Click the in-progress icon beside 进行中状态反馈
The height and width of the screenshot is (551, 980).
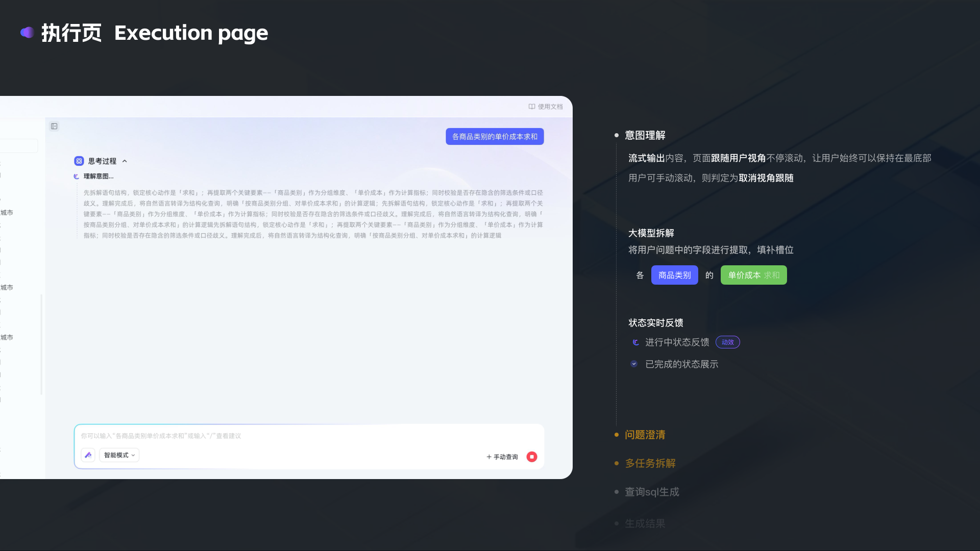coord(635,342)
